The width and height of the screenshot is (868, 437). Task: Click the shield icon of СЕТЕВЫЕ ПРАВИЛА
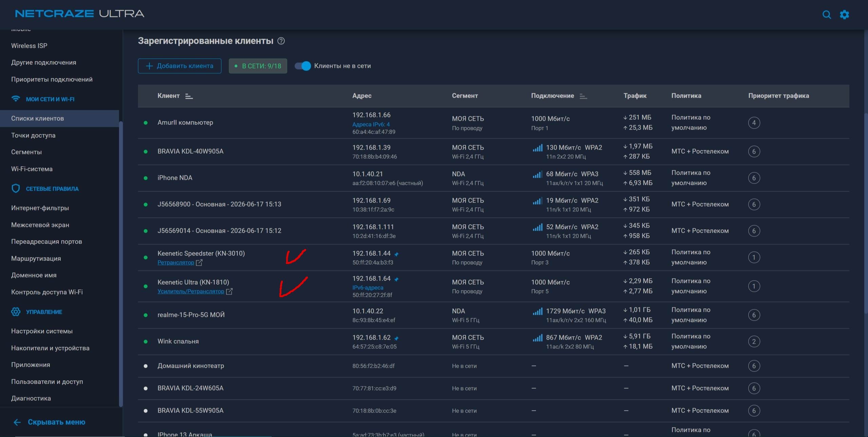pos(16,189)
